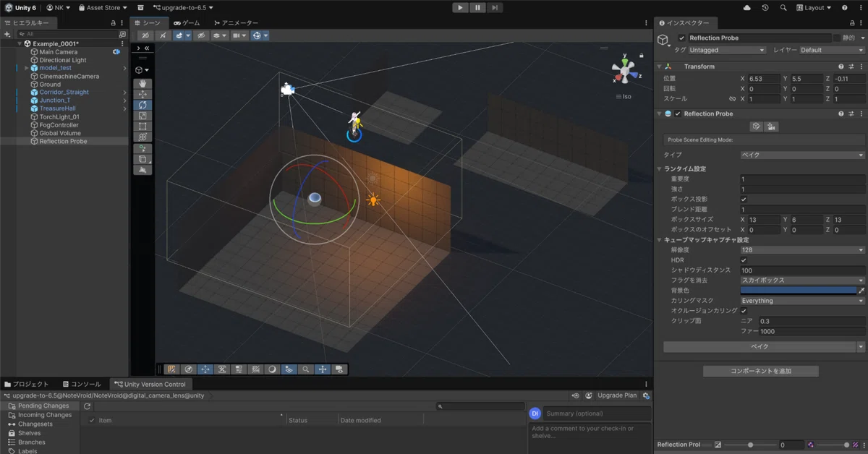Open the version history clock icon

click(765, 8)
